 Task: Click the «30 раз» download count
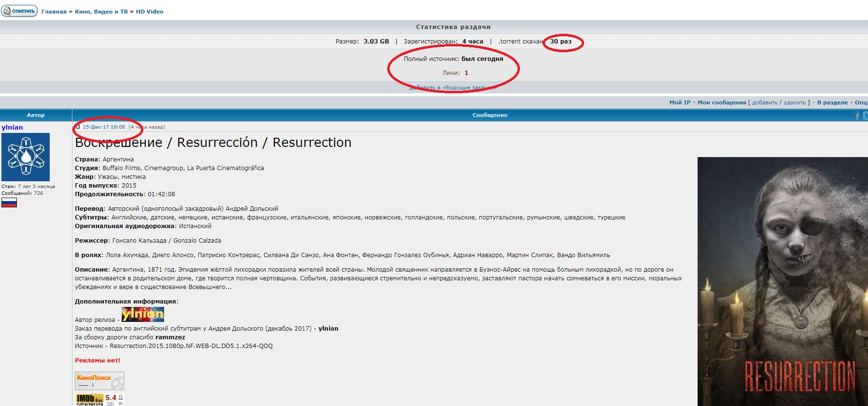(x=560, y=42)
